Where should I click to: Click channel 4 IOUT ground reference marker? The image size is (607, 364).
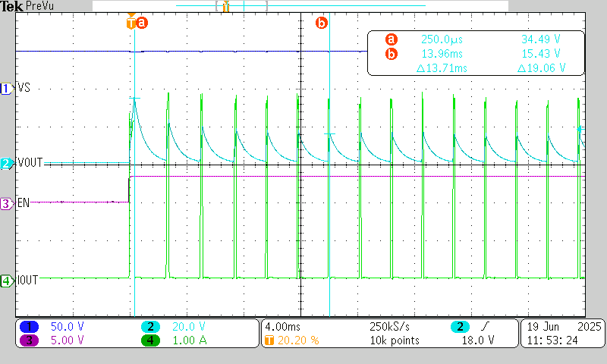coord(7,281)
